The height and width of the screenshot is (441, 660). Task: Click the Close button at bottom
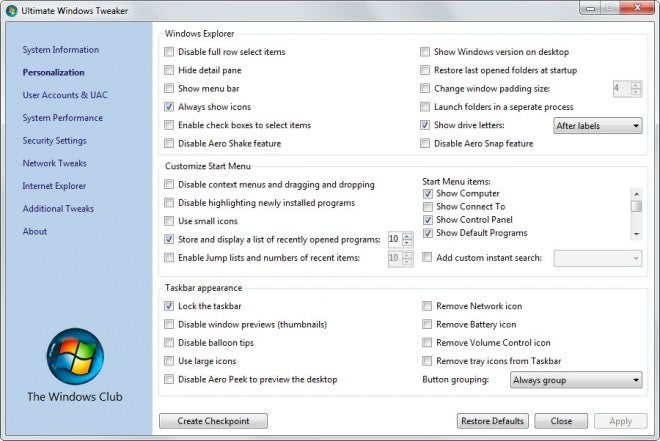[560, 421]
